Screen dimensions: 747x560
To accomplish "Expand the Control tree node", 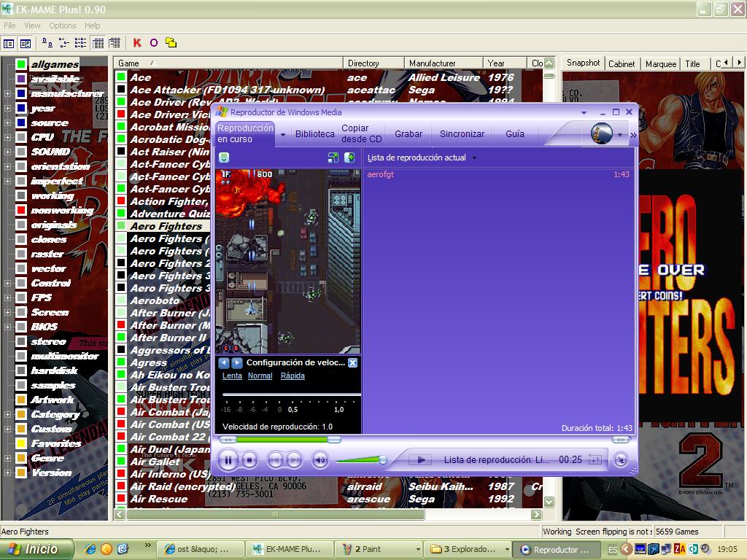I will click(7, 284).
